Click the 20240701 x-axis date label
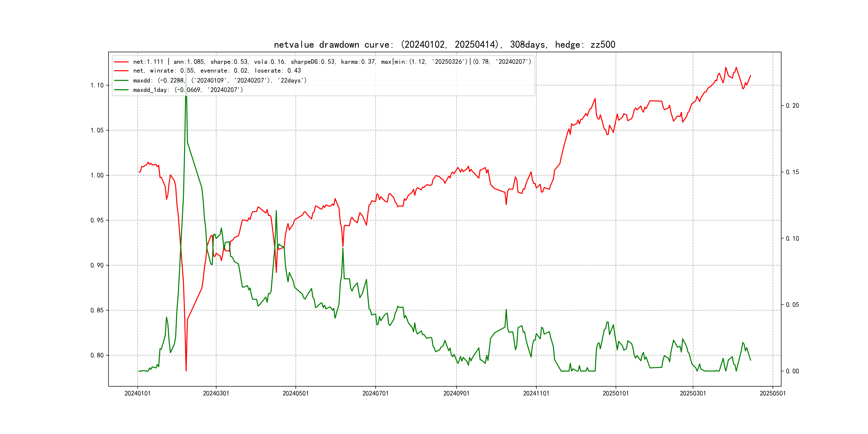Viewport: 868px width, 434px height. 375,394
